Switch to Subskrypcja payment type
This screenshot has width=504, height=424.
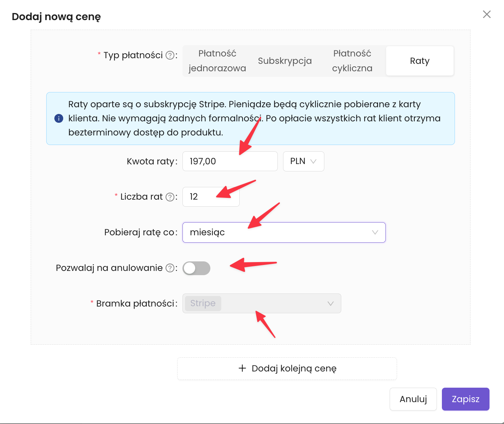[x=285, y=61]
